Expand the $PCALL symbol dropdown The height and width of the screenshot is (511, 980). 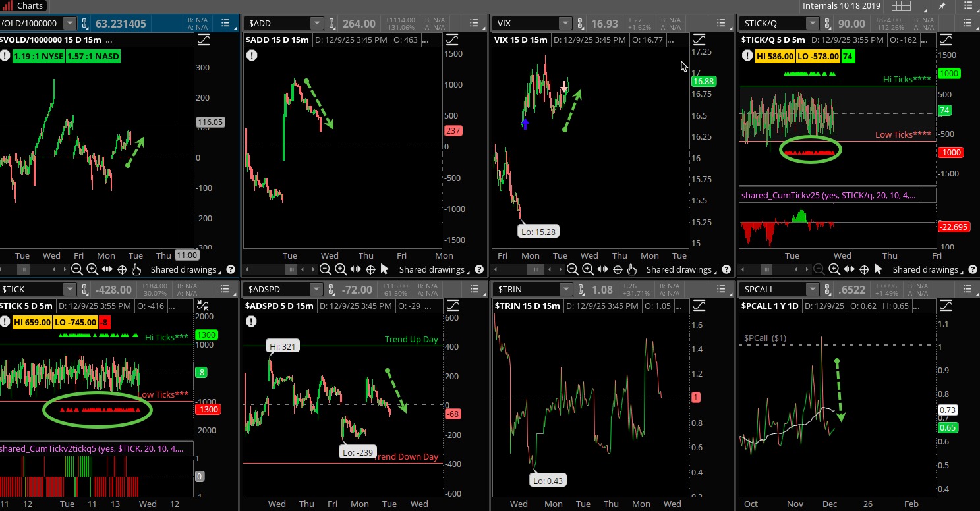tap(813, 290)
